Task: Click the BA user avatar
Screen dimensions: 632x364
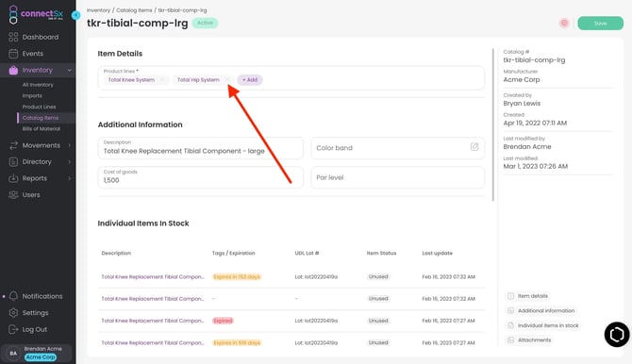Action: point(13,353)
